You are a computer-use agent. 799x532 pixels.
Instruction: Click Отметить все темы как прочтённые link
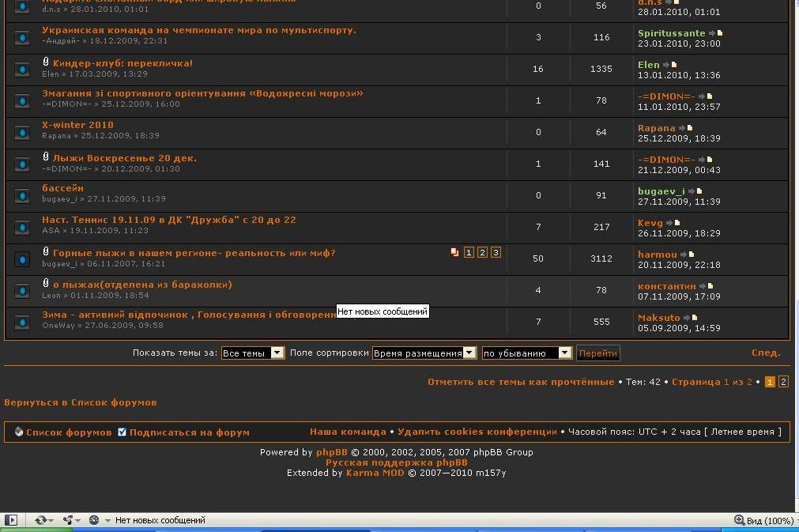tap(521, 382)
